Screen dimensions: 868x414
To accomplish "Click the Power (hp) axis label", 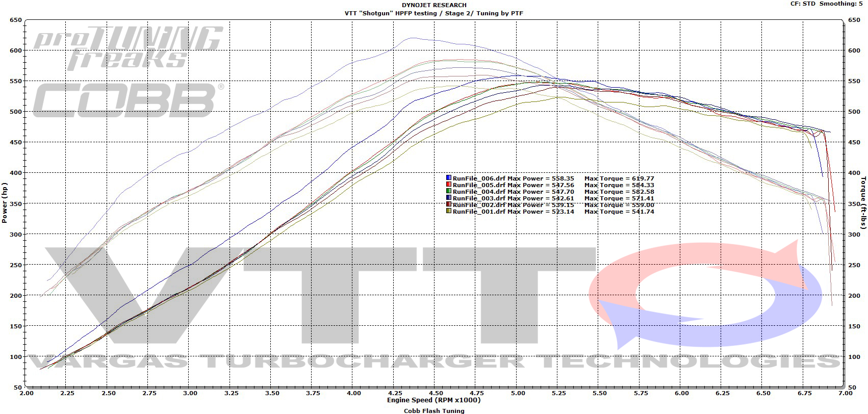I will coord(5,203).
